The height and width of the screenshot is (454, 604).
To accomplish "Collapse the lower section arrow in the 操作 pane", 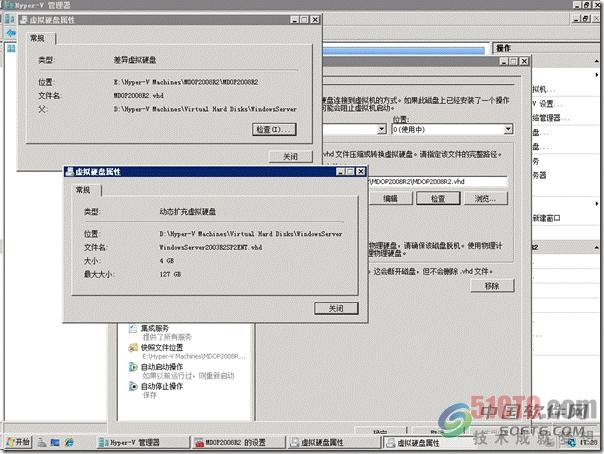I will pos(597,247).
